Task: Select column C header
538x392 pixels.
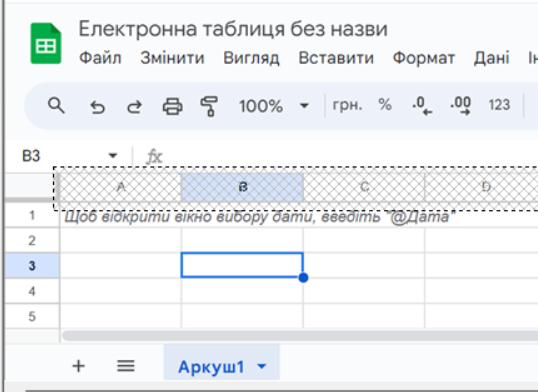Action: click(x=364, y=187)
